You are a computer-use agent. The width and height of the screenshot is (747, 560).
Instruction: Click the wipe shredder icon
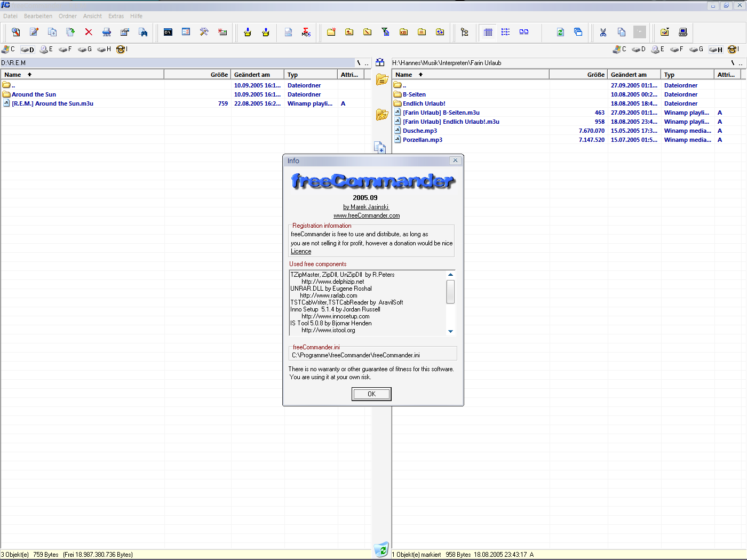(107, 32)
